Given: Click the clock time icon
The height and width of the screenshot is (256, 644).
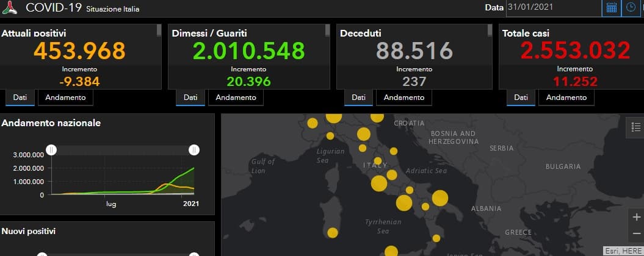Looking at the screenshot, I should (x=631, y=8).
